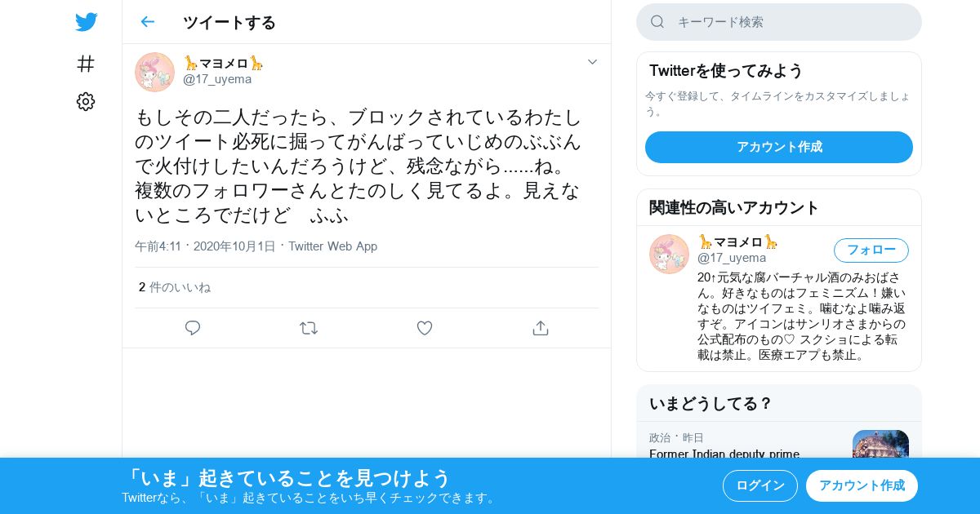This screenshot has width=980, height=514.
Task: Click the share tweet icon
Action: point(540,328)
